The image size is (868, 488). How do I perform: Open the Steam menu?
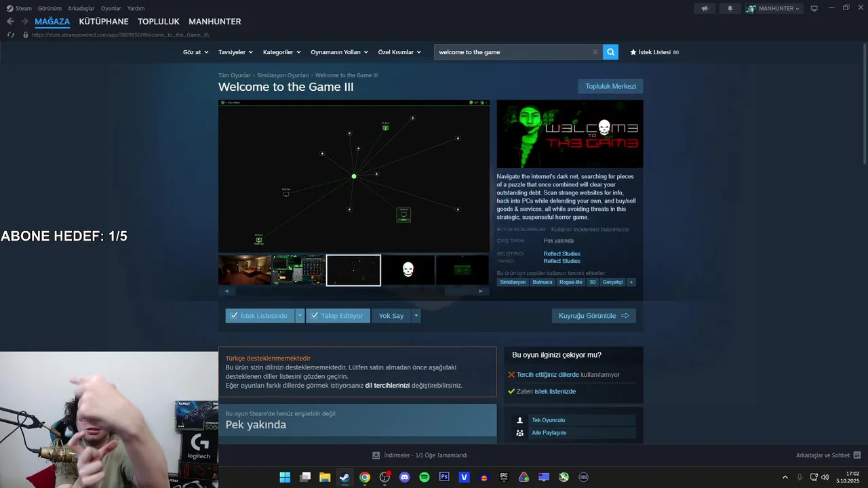[x=19, y=8]
